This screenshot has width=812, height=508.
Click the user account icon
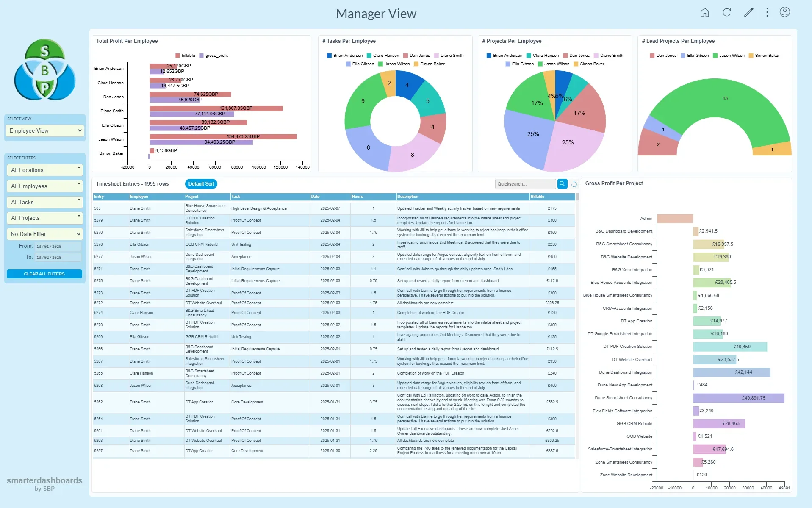click(x=784, y=12)
